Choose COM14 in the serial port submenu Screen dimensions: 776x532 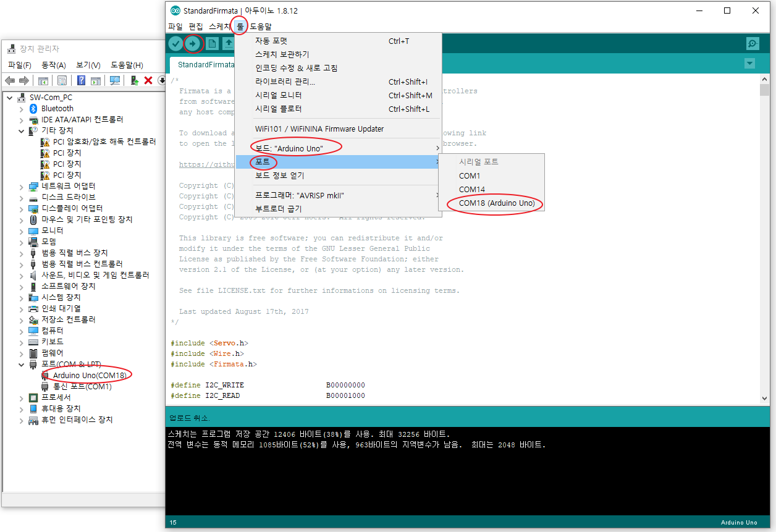click(492, 190)
